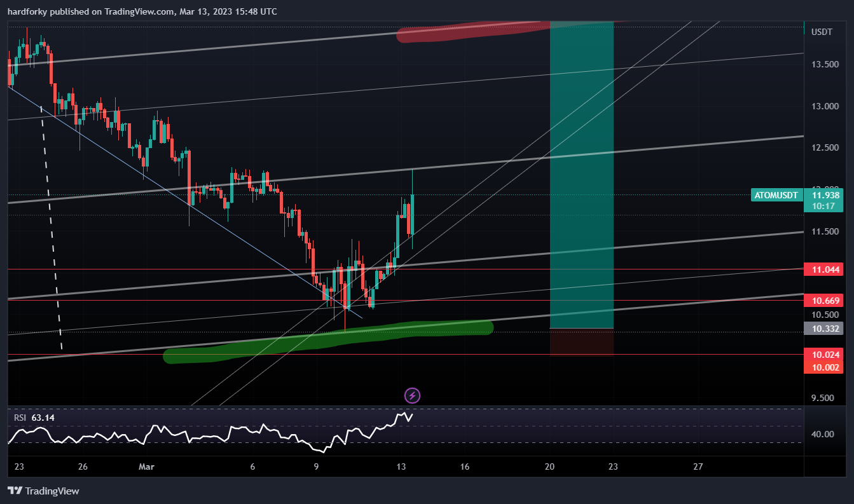Click the purple lightning bolt event icon
854x504 pixels.
coord(412,396)
